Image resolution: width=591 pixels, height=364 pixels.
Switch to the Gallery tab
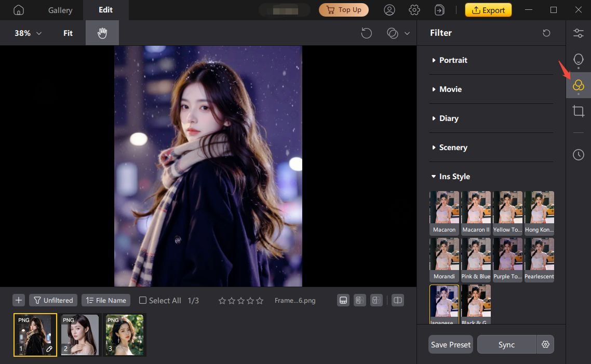(60, 10)
